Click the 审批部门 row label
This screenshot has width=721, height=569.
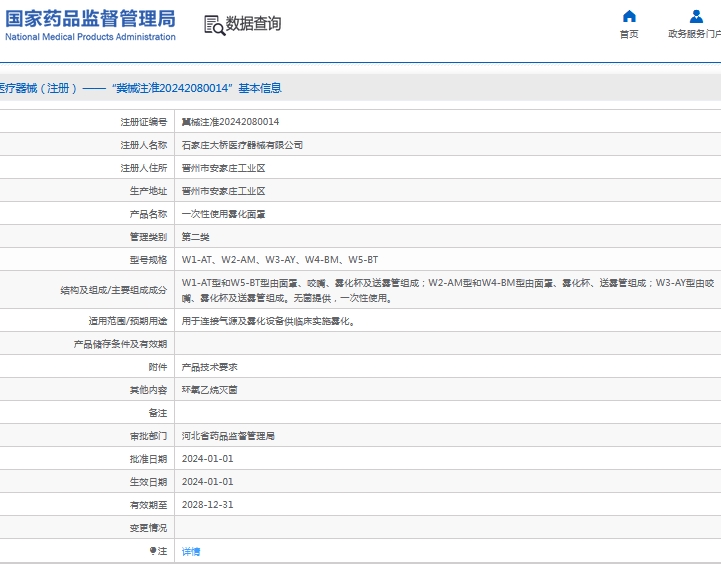(x=148, y=436)
